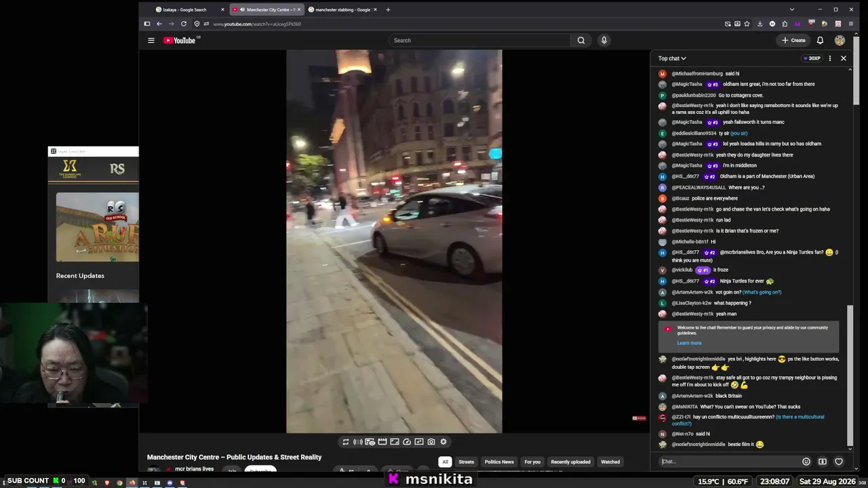868x488 pixels.
Task: Select the Politics News filter chip
Action: (x=499, y=462)
